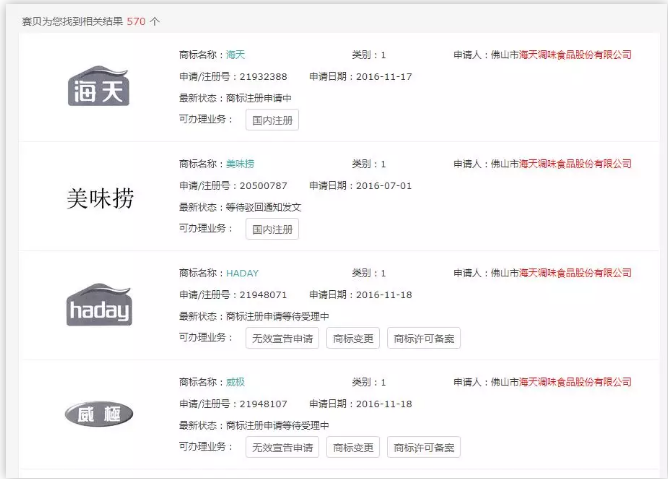Click the 美味捞 trademark name link

[240, 164]
